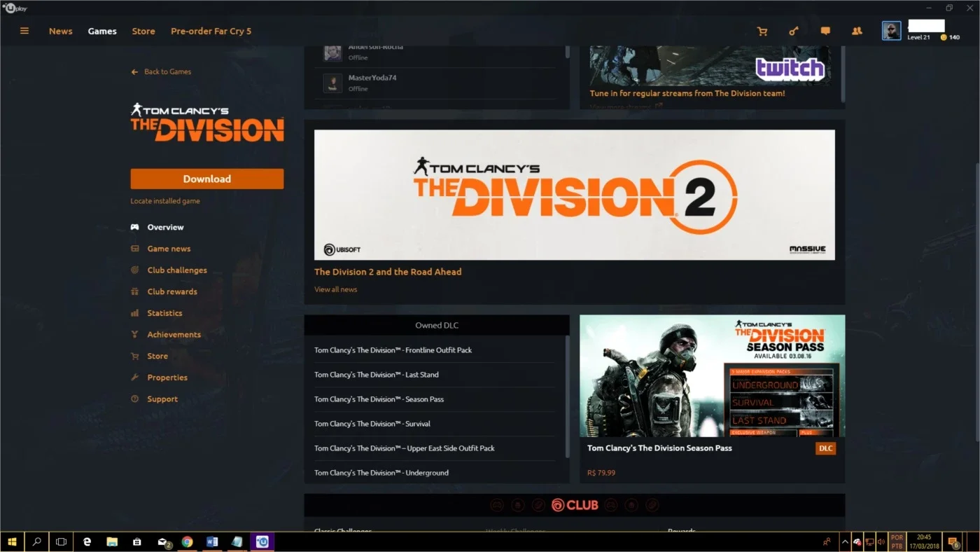Click the target icon beside Club challenges
The width and height of the screenshot is (980, 552).
(x=134, y=270)
